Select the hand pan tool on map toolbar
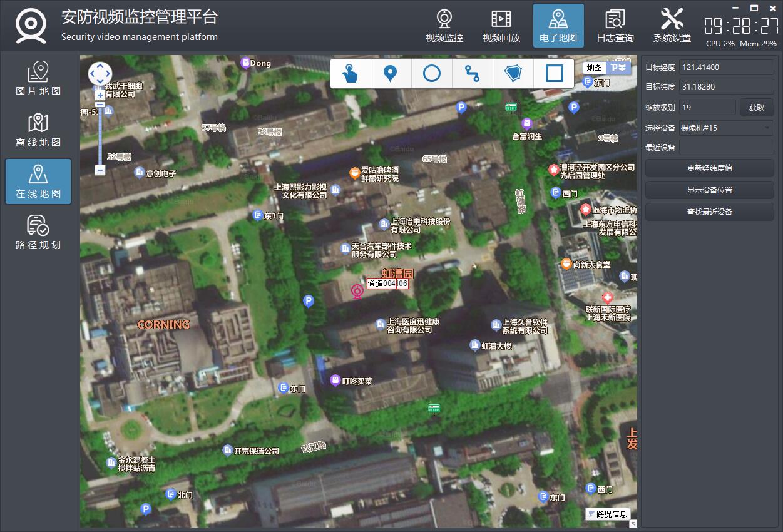 coord(351,74)
